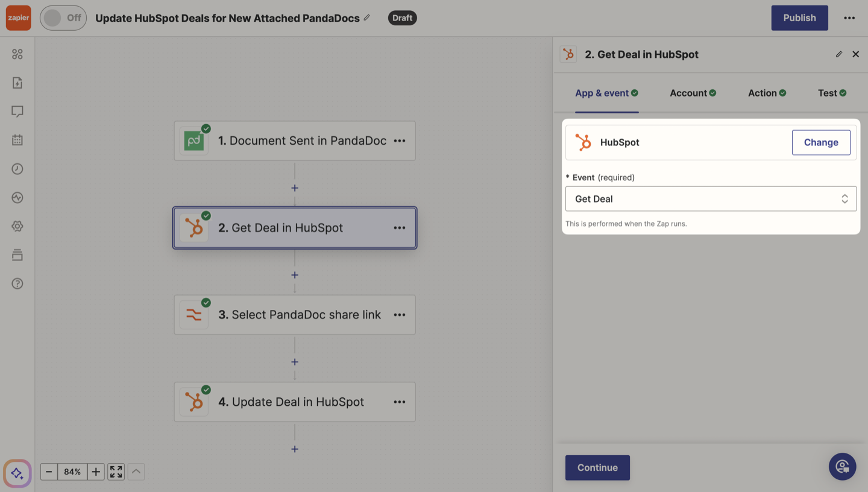This screenshot has height=492, width=868.
Task: Open the status activity sidebar icon
Action: pos(17,197)
